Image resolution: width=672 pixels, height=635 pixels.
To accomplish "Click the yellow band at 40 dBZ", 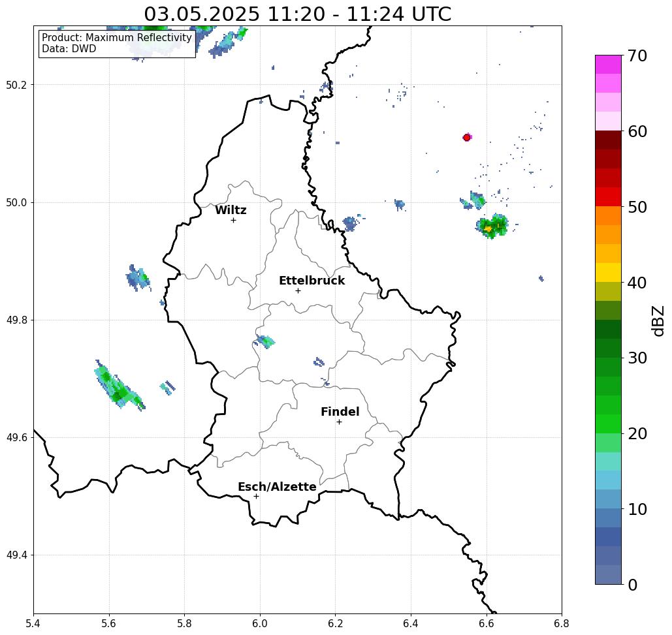I will [x=608, y=272].
